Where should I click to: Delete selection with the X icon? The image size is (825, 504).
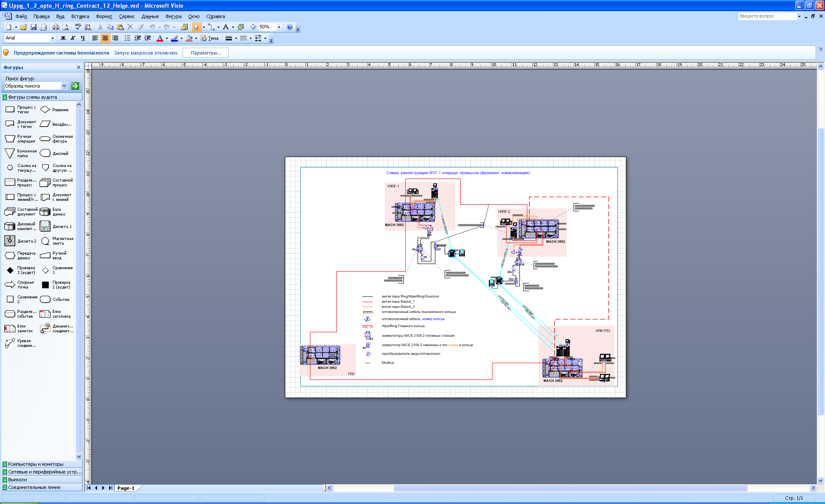(x=130, y=27)
